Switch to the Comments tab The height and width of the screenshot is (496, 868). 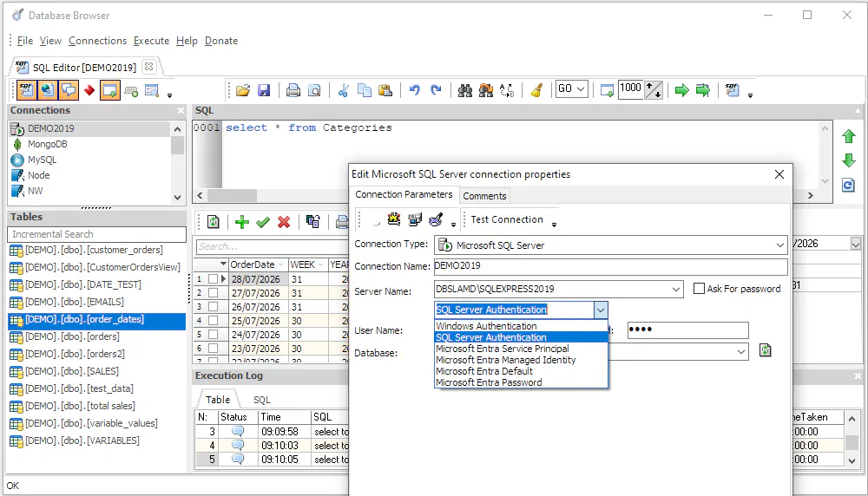coord(484,196)
